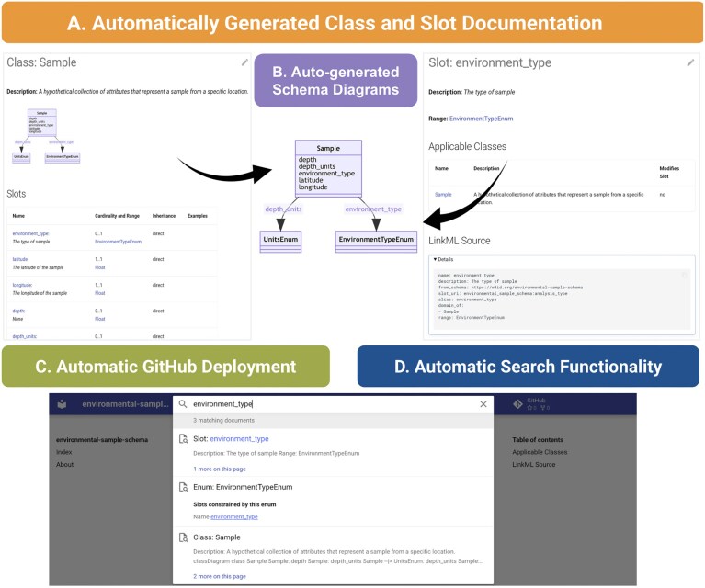705x588 pixels.
Task: Open EnvironmentTypeEnum link in the Slots table
Action: 118,242
